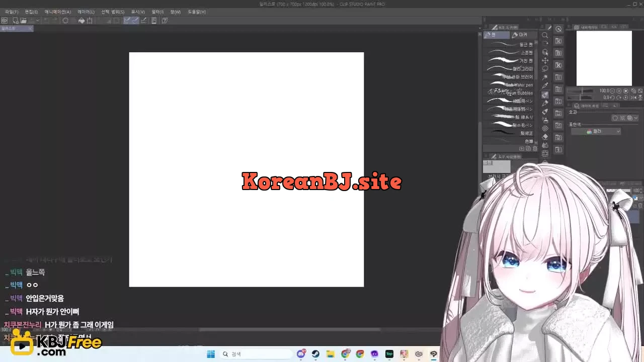The image size is (644, 362).
Task: Select the 거친 펜 brush
Action: pos(509,61)
